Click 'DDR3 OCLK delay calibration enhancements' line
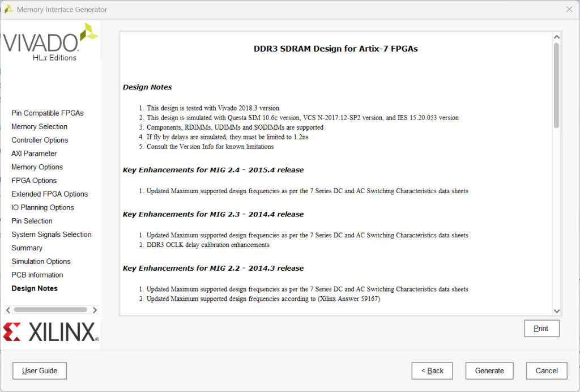580x392 pixels. [x=208, y=245]
